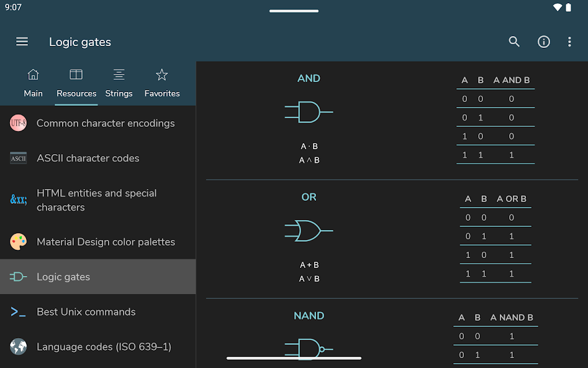Image resolution: width=588 pixels, height=368 pixels.
Task: Open the hamburger navigation menu
Action: click(22, 41)
